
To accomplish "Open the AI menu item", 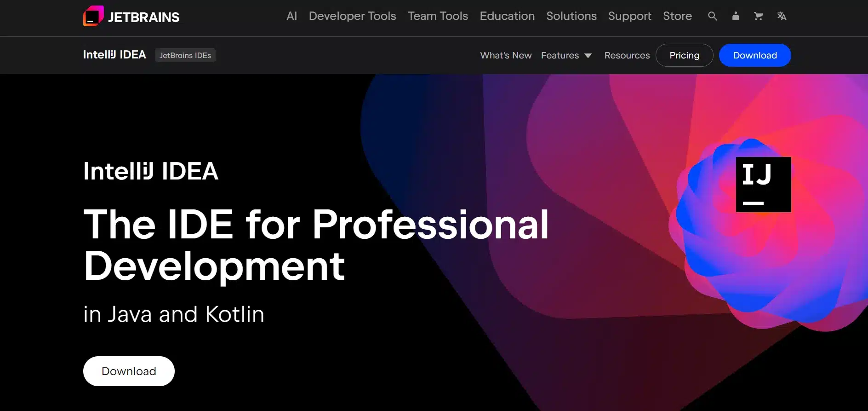I will click(292, 16).
